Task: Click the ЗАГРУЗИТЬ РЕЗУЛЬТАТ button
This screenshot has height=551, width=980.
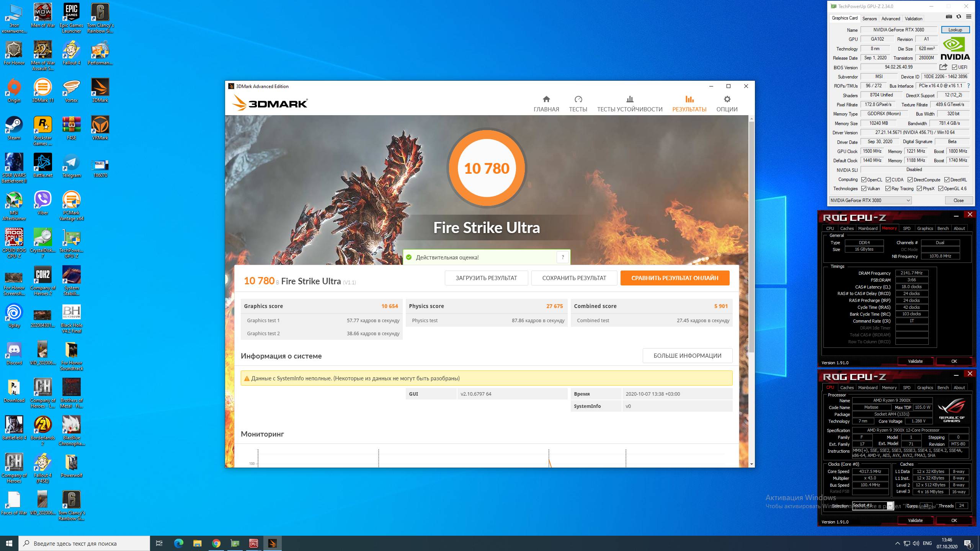Action: pyautogui.click(x=486, y=278)
